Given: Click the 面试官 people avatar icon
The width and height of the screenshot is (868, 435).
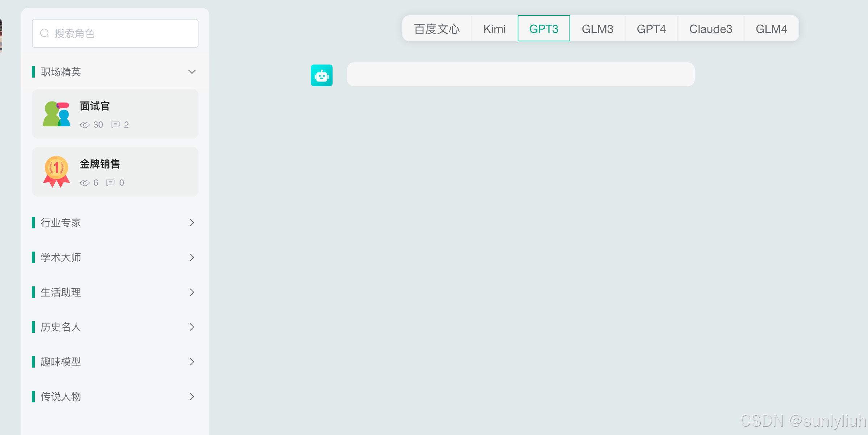Looking at the screenshot, I should tap(57, 114).
